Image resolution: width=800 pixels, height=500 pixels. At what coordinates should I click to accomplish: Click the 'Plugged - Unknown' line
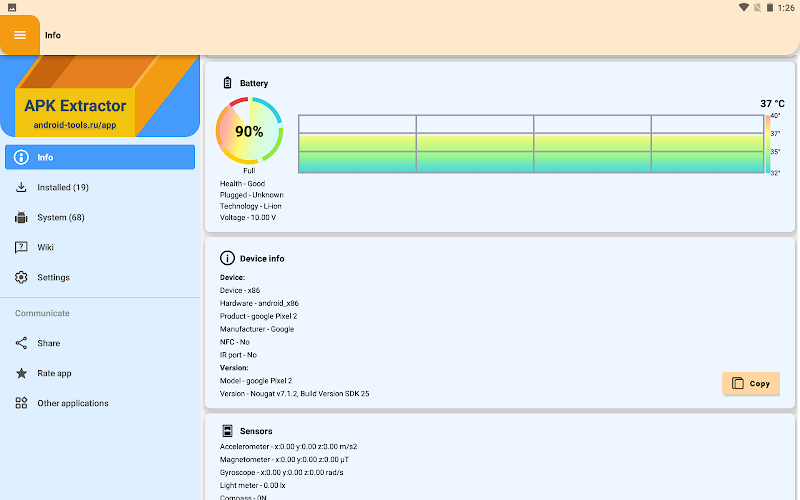pos(252,195)
